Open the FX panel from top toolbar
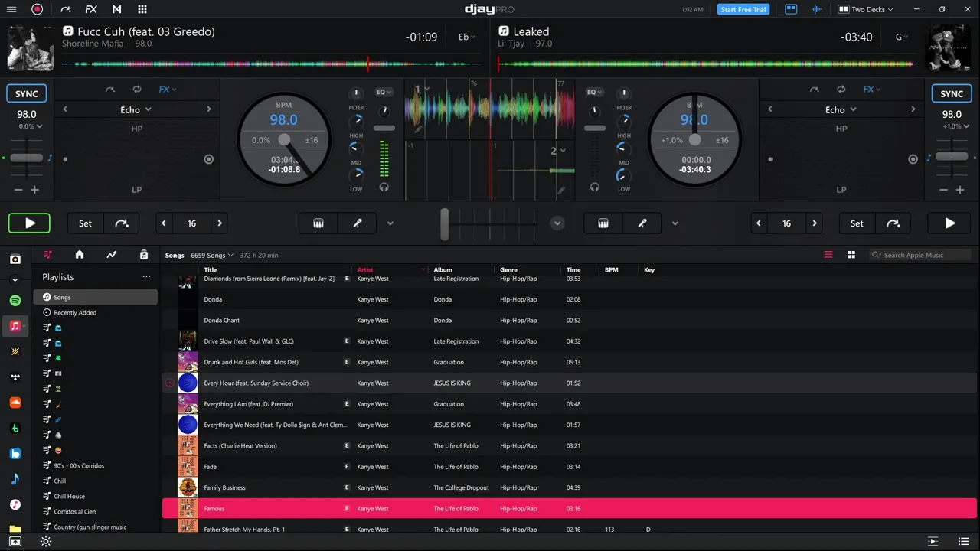Screen dimensions: 980x551 (x=91, y=9)
